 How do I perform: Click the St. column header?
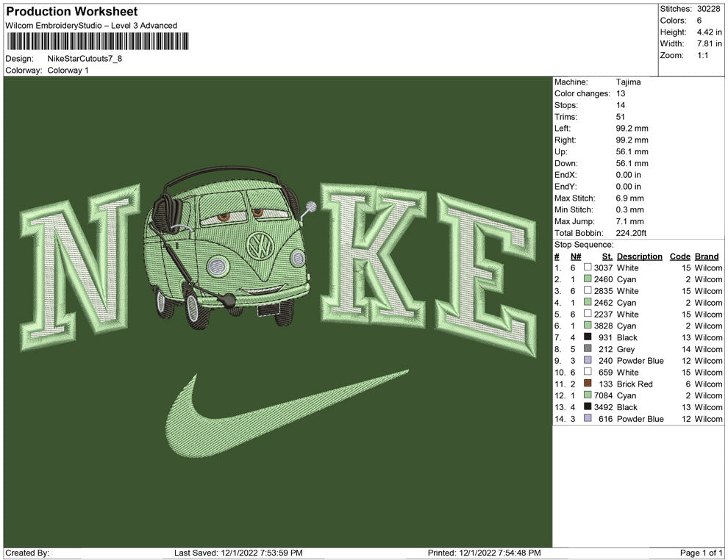pyautogui.click(x=607, y=256)
